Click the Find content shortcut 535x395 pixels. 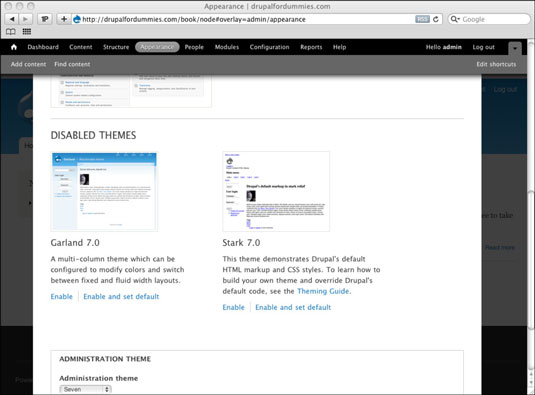pyautogui.click(x=72, y=64)
